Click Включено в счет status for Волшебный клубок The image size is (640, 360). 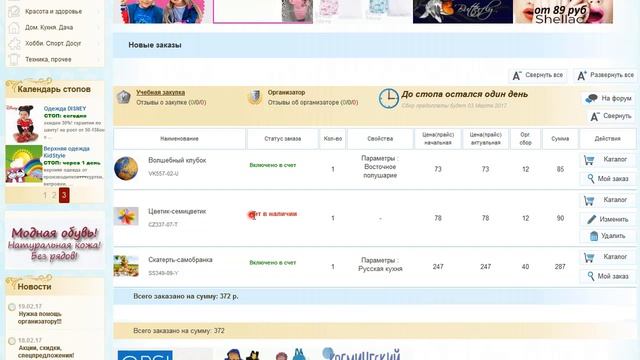point(273,165)
